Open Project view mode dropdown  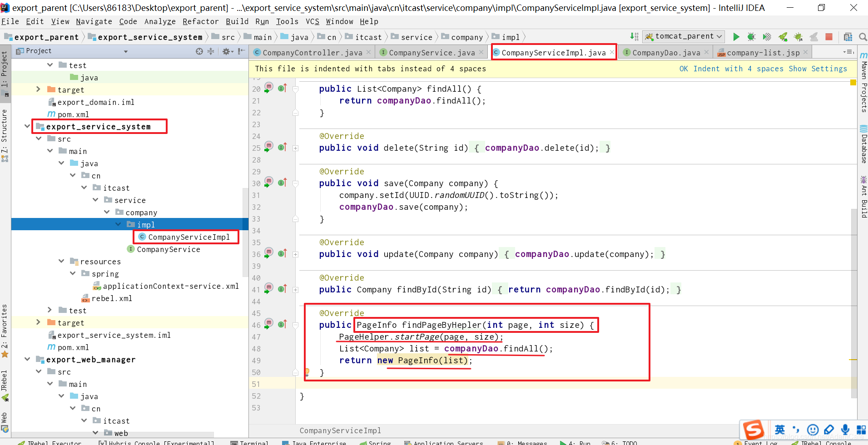click(126, 51)
